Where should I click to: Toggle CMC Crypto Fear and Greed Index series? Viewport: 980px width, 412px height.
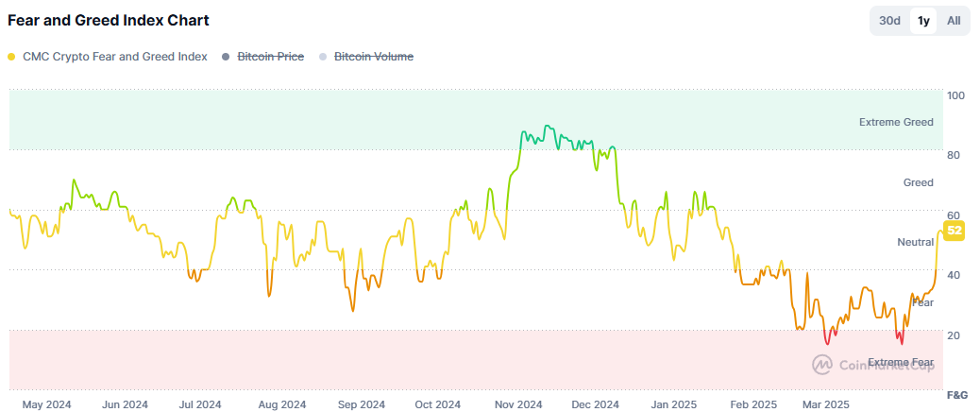[x=114, y=57]
